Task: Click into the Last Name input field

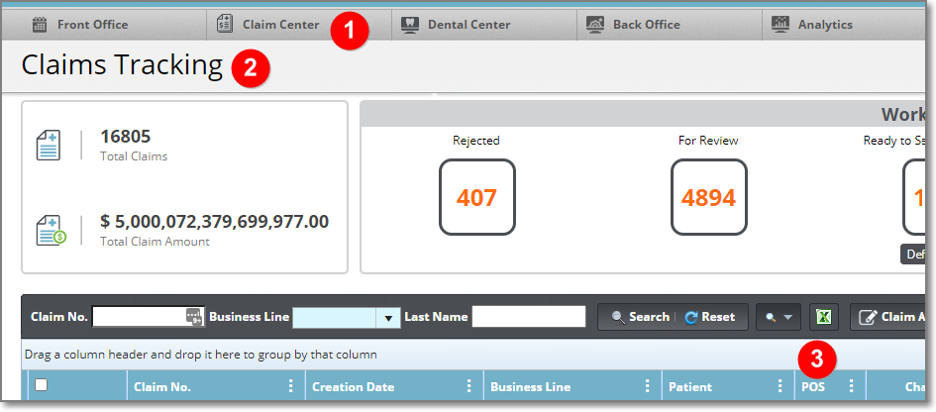Action: [x=528, y=317]
